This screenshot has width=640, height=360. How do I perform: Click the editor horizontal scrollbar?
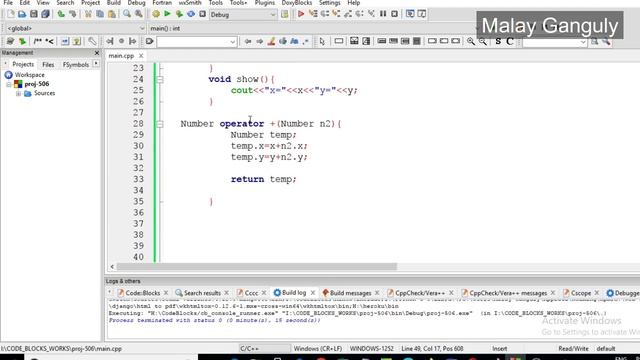click(257, 267)
